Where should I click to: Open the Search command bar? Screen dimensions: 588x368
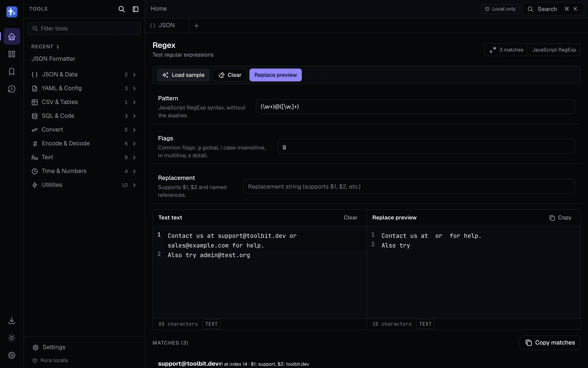(553, 9)
